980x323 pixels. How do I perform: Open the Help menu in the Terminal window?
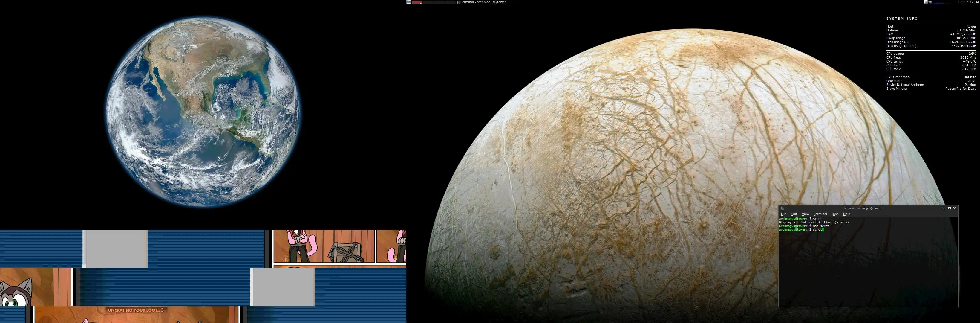click(x=846, y=214)
